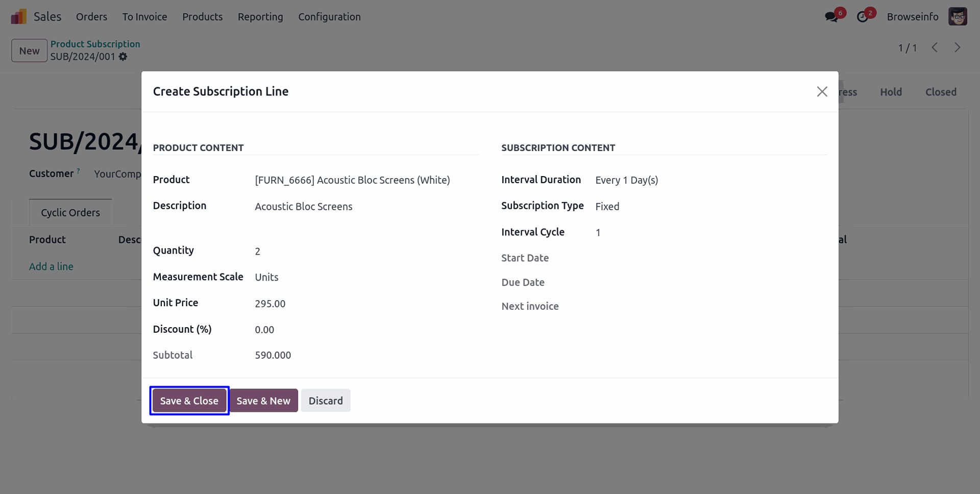Go to next record arrow
The height and width of the screenshot is (494, 980).
tap(958, 47)
